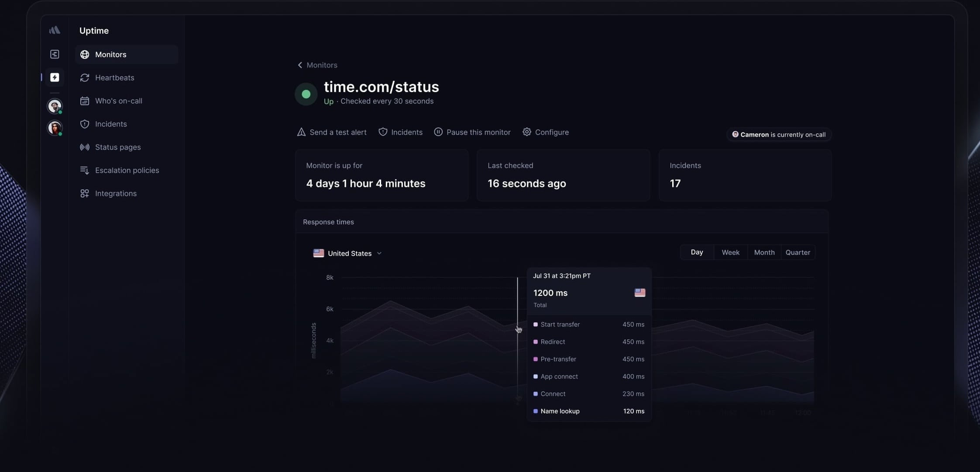Image resolution: width=980 pixels, height=472 pixels.
Task: Select the lightning bolt icon in the sidebar
Action: pos(55,77)
